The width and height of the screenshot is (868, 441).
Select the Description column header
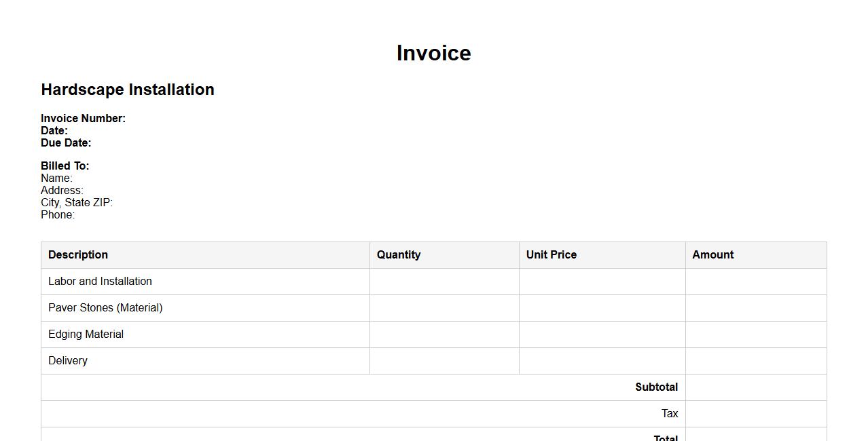pyautogui.click(x=78, y=254)
